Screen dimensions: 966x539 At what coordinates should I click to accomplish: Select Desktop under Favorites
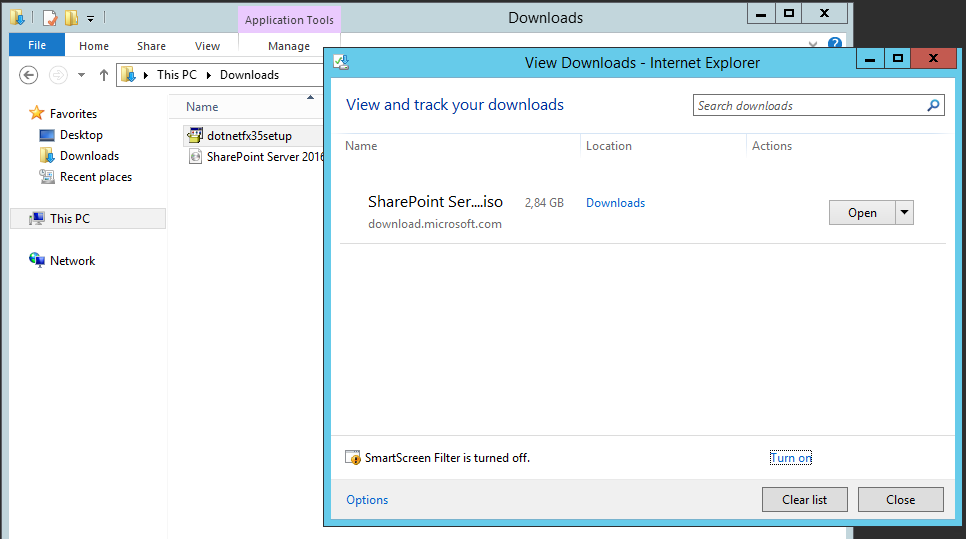point(81,134)
